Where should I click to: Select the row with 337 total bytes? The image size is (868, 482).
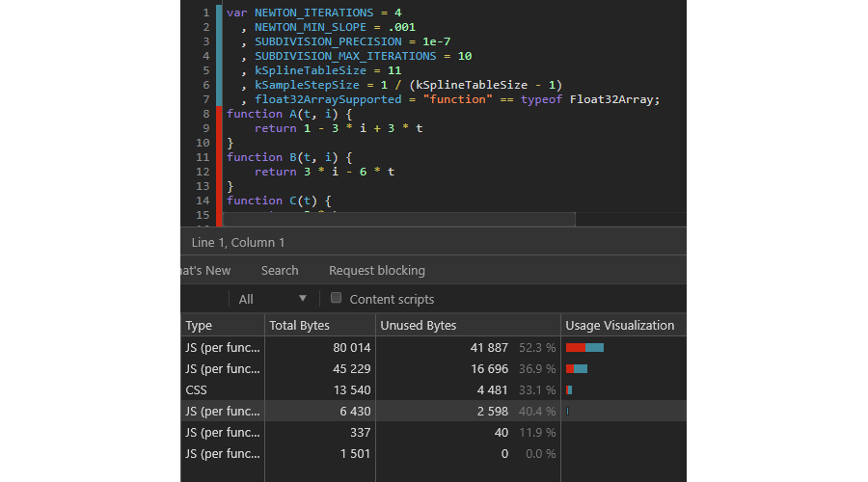433,432
